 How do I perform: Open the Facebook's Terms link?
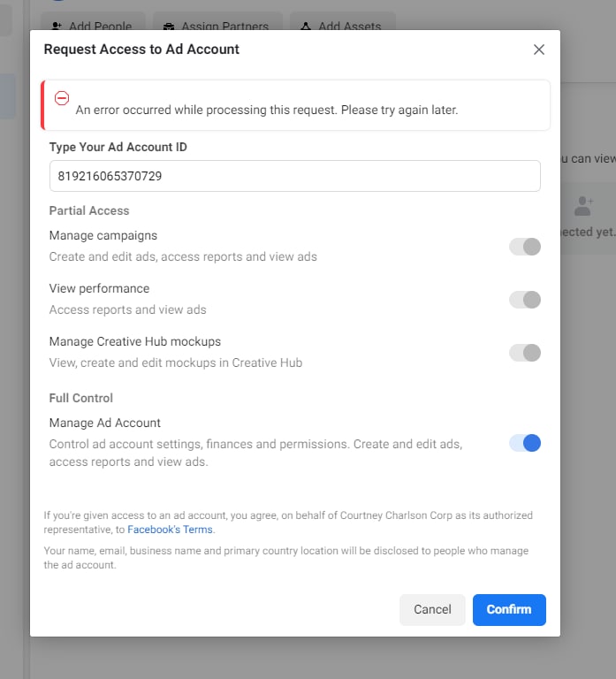click(x=170, y=530)
